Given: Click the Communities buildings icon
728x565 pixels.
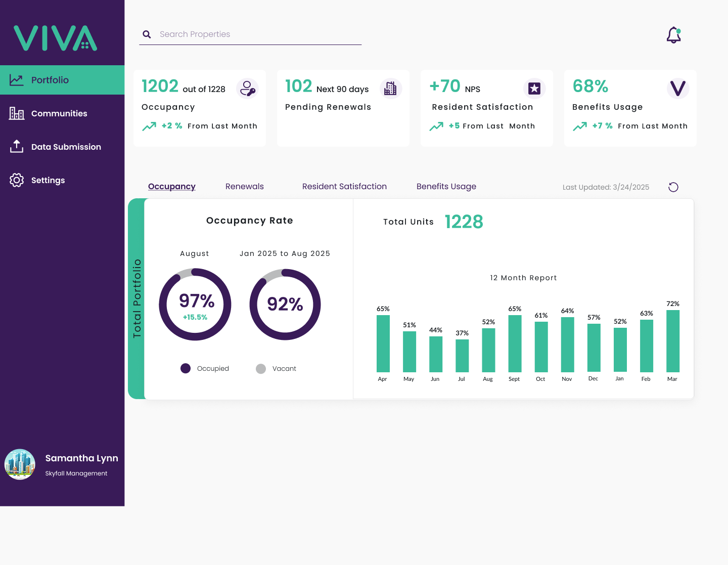Looking at the screenshot, I should coord(17,113).
